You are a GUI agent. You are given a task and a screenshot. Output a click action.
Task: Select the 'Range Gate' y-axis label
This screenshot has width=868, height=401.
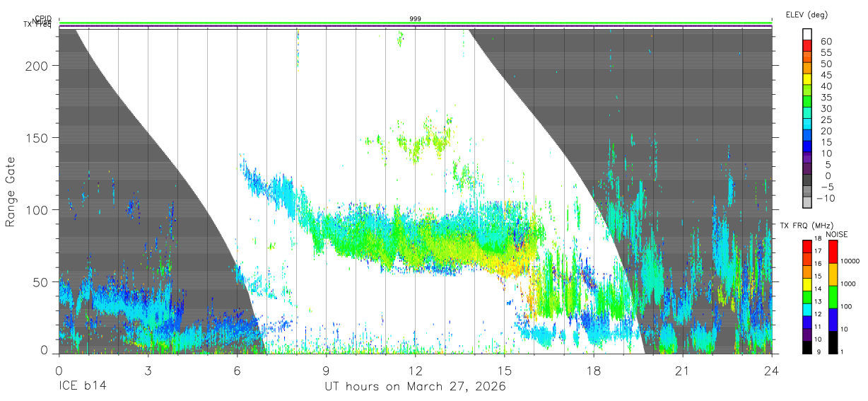pos(11,191)
